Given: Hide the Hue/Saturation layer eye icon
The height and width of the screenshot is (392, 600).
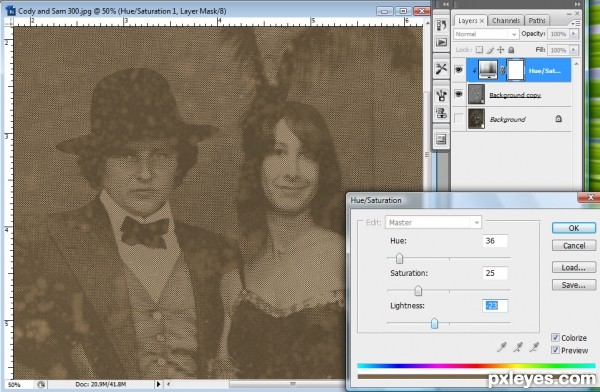Looking at the screenshot, I should click(458, 70).
